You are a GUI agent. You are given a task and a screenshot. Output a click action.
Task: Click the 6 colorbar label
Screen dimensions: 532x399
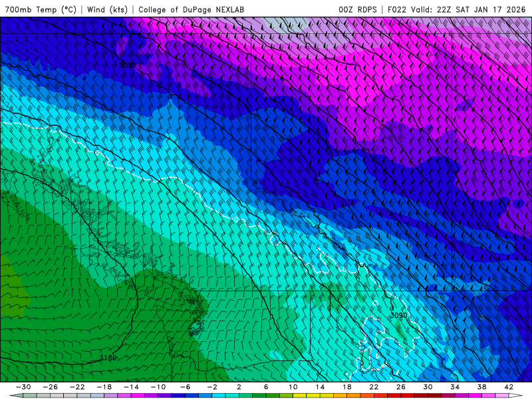[x=266, y=387]
